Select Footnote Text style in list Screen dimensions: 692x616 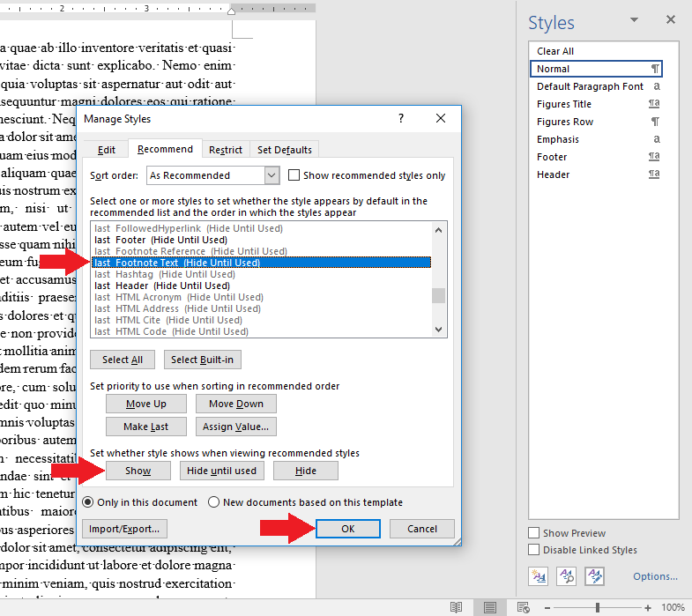[x=261, y=263]
